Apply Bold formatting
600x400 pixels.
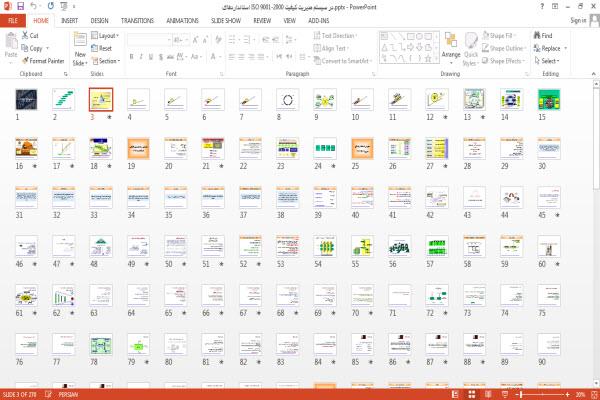(132, 57)
